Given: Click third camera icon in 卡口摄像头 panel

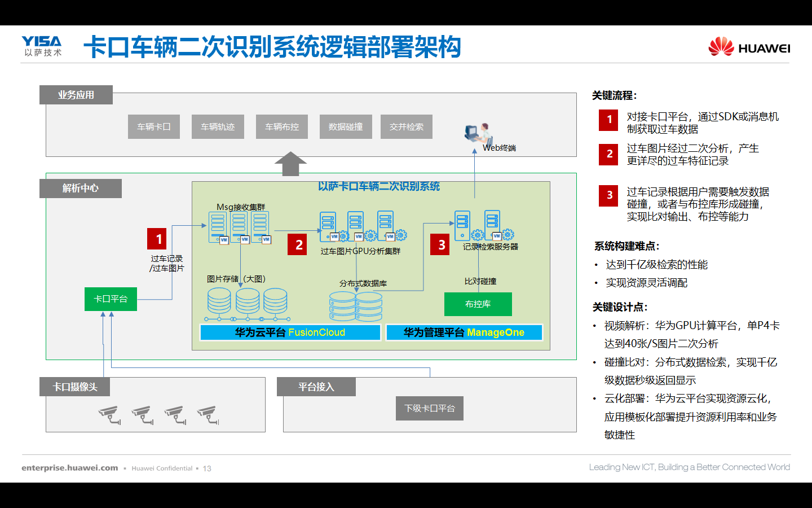Looking at the screenshot, I should [175, 415].
